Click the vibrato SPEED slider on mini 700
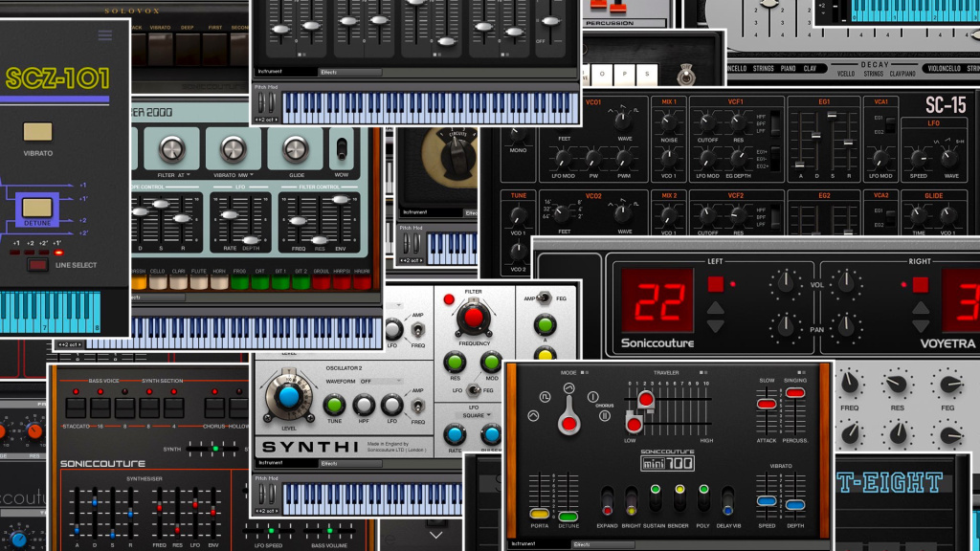The image size is (980, 551). point(767,501)
